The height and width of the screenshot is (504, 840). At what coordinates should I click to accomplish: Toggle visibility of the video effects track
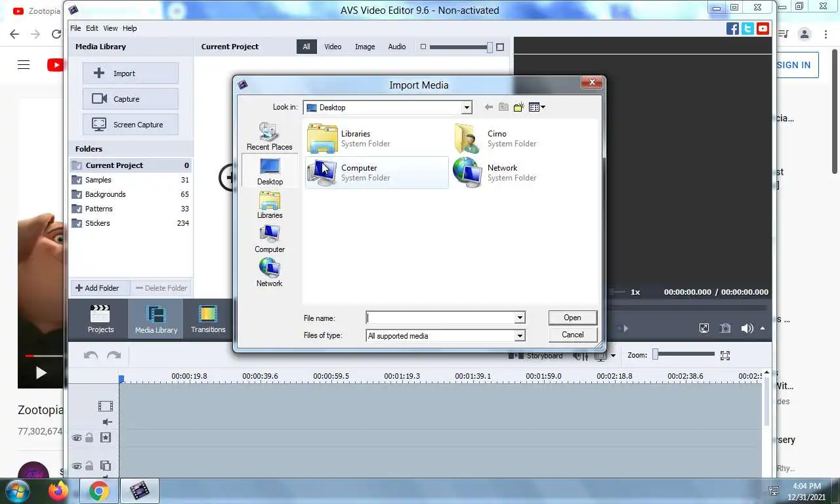click(77, 438)
